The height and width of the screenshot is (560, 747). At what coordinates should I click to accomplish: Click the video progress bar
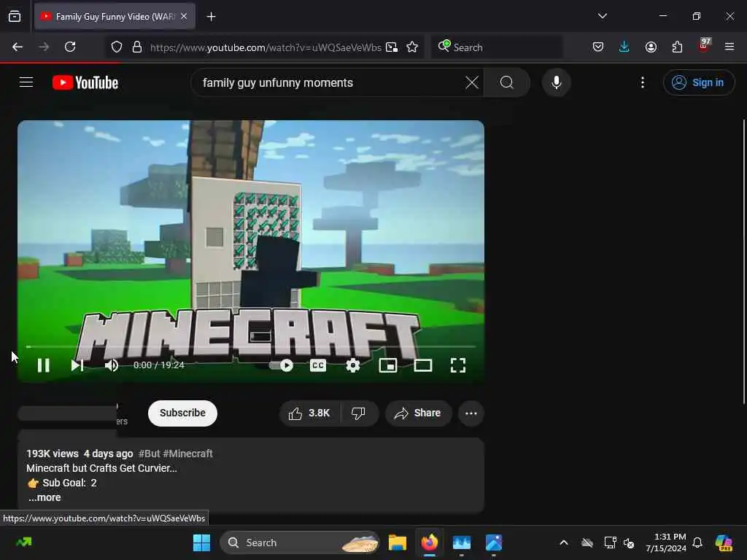251,346
